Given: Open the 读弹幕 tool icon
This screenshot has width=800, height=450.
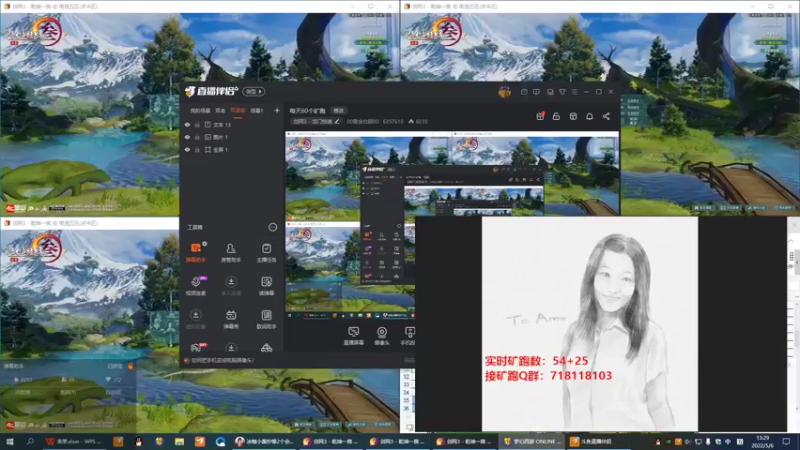Looking at the screenshot, I should [x=266, y=286].
